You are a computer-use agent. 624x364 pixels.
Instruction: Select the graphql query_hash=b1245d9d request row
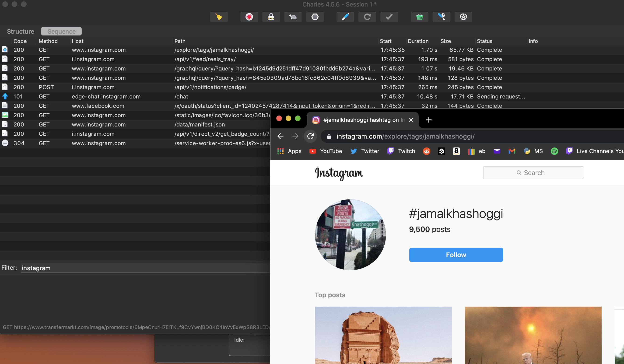(312, 69)
